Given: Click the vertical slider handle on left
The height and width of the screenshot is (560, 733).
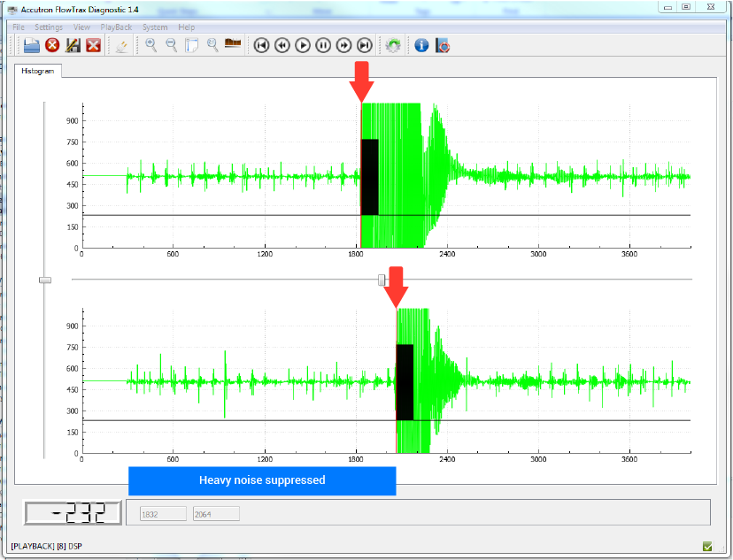Looking at the screenshot, I should point(45,280).
